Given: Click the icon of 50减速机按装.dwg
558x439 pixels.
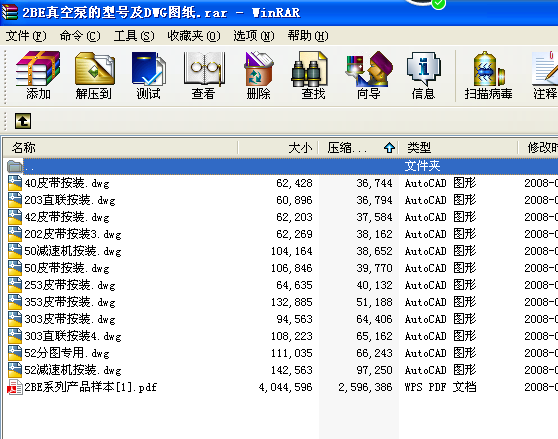Looking at the screenshot, I should [15, 251].
